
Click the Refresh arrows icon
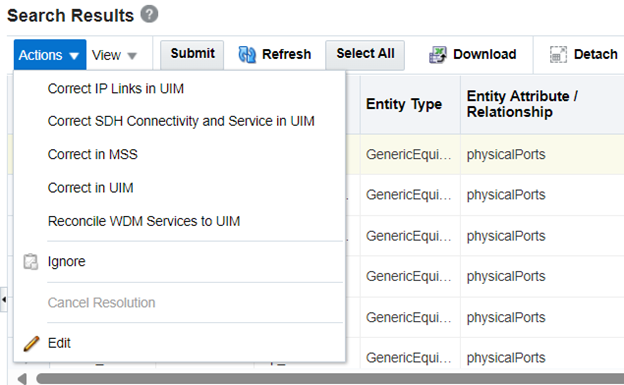click(x=247, y=55)
